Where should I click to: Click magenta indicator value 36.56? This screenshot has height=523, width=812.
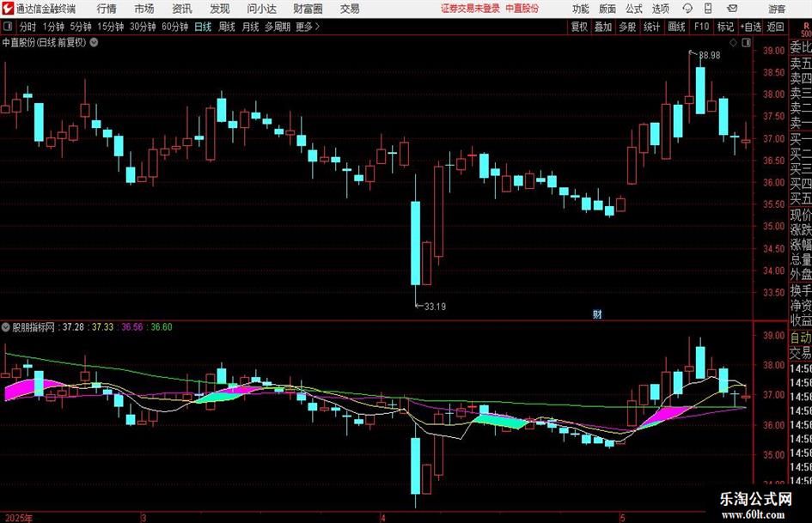pos(132,326)
